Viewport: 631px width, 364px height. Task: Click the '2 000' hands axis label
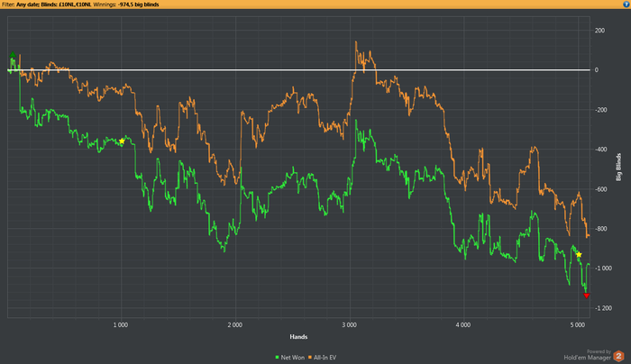234,325
